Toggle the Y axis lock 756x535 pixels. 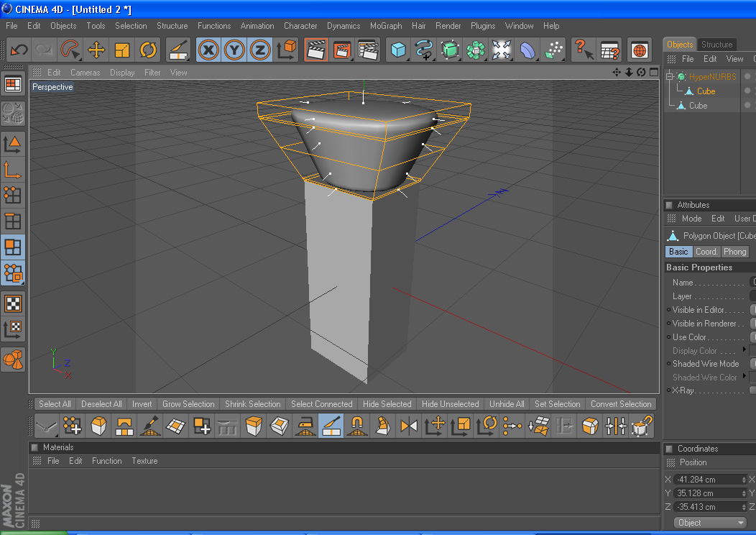tap(234, 50)
